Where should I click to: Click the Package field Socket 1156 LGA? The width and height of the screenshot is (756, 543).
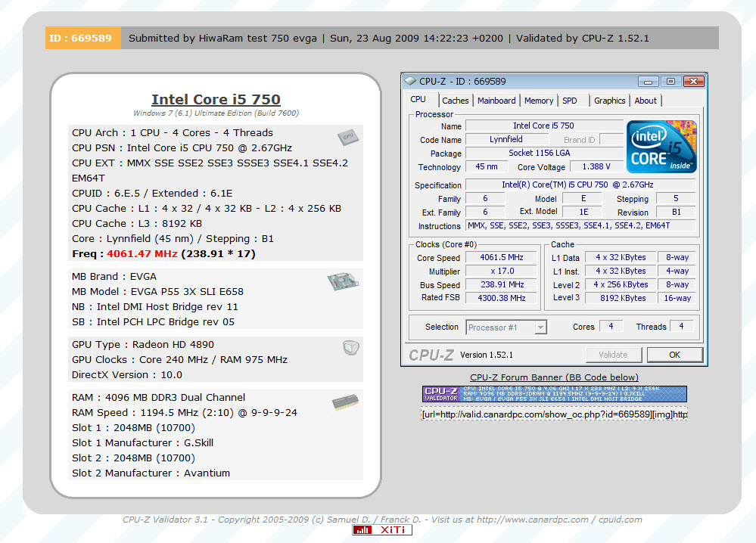(545, 153)
